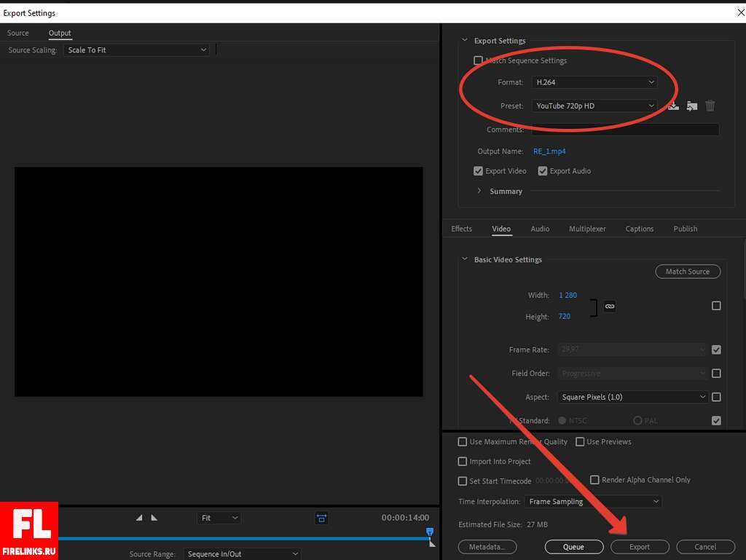Enable Match Sequence Settings checkbox
Image resolution: width=746 pixels, height=560 pixels.
pyautogui.click(x=478, y=60)
